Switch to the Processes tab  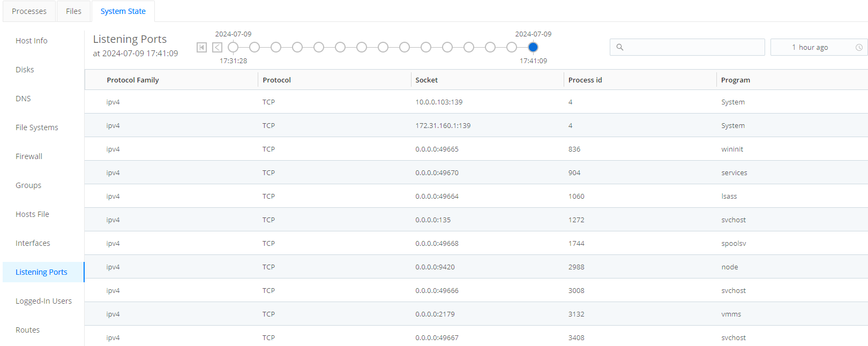coord(29,11)
